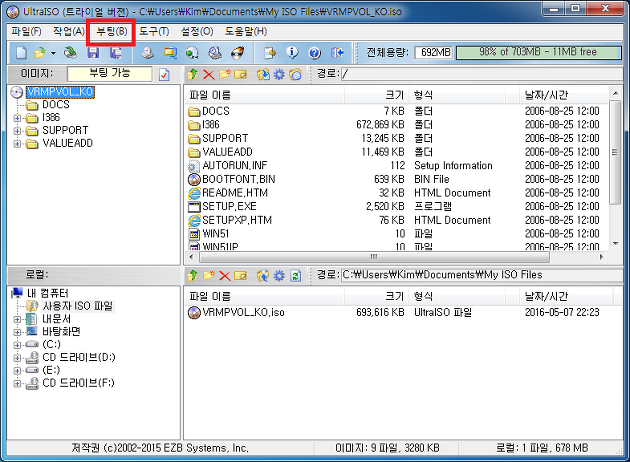Click the Make CD/DVD image icon
Screen dimensions: 630x462
(x=147, y=53)
